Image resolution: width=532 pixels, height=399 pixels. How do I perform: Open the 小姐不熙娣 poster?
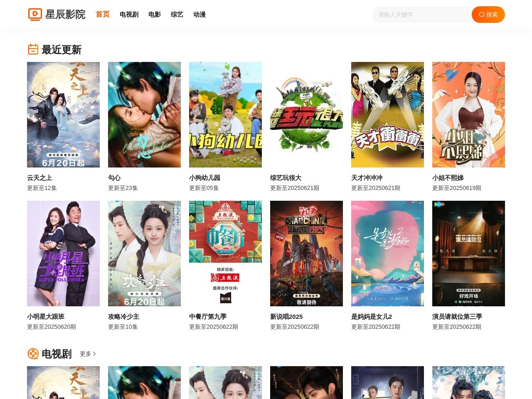click(468, 115)
